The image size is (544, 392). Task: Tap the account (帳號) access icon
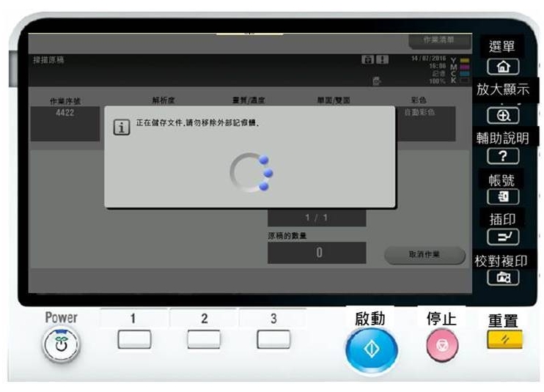(503, 196)
